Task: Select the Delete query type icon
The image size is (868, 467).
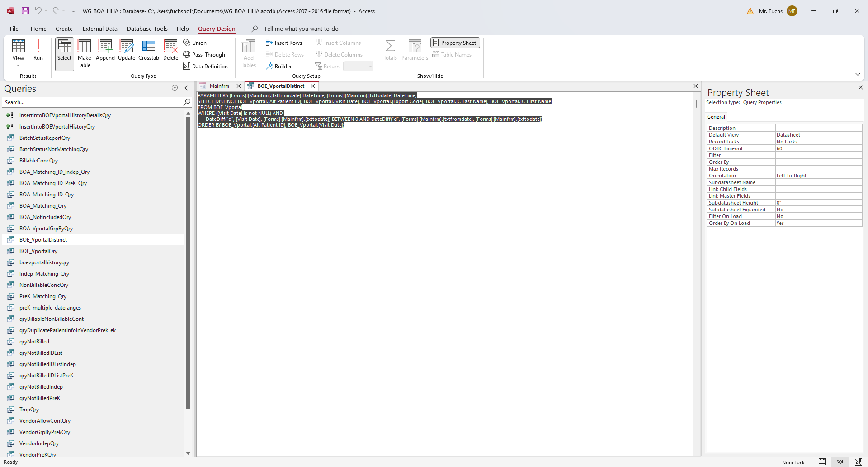Action: [170, 50]
